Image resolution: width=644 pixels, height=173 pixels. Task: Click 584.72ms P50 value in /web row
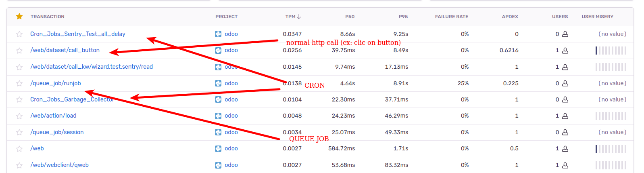point(342,148)
